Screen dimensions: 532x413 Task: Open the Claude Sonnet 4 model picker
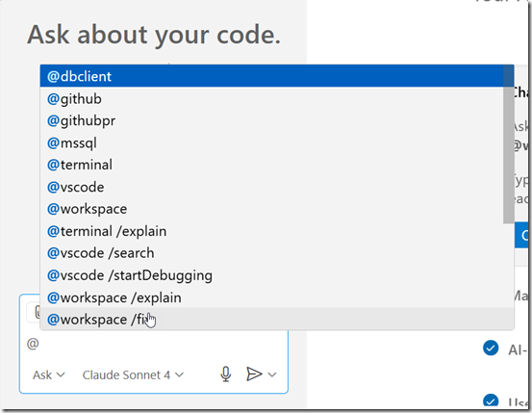[133, 374]
